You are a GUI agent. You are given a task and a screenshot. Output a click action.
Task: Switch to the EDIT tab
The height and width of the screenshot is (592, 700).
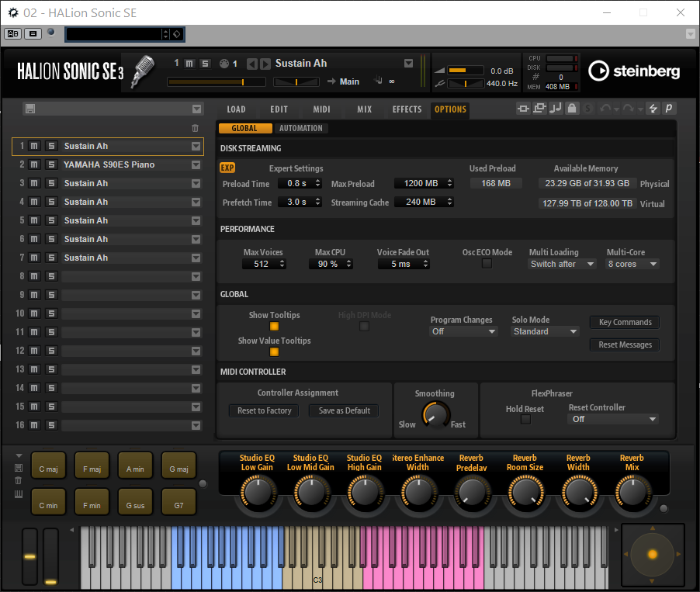click(x=279, y=109)
